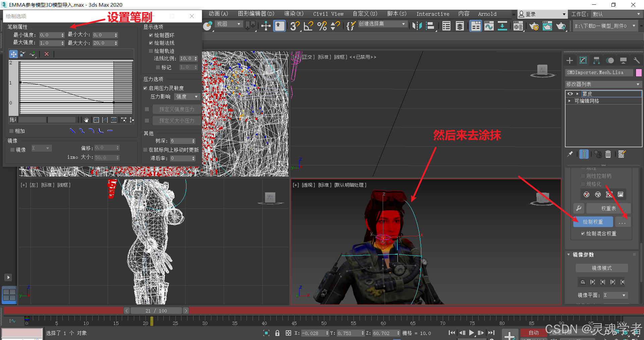This screenshot has width=644, height=340.
Task: Open the 压力影响 强度 dropdown
Action: pyautogui.click(x=187, y=96)
